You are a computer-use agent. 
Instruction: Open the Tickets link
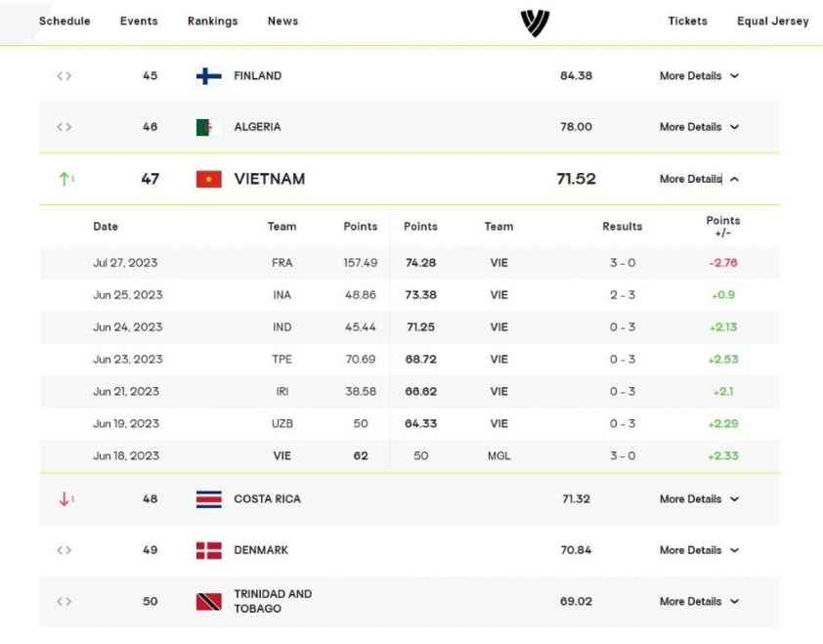[687, 21]
